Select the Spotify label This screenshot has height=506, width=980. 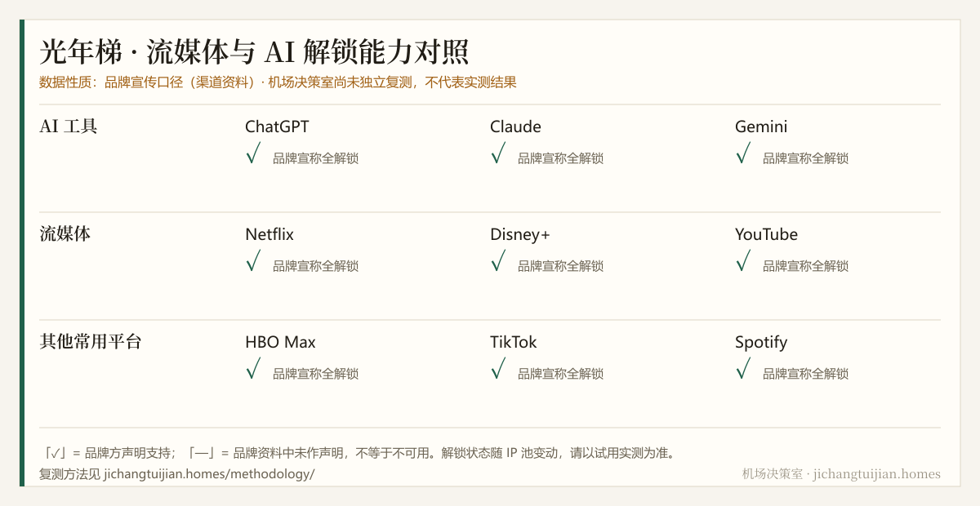pyautogui.click(x=761, y=343)
